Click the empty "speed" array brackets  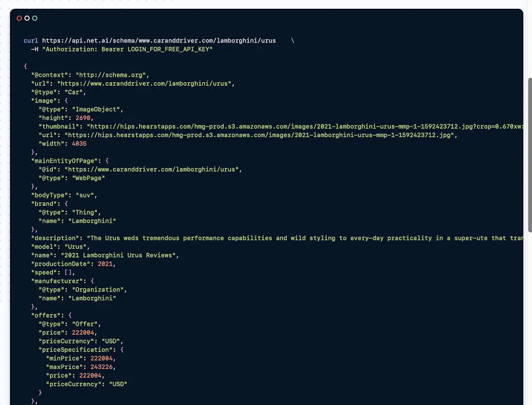(x=68, y=272)
